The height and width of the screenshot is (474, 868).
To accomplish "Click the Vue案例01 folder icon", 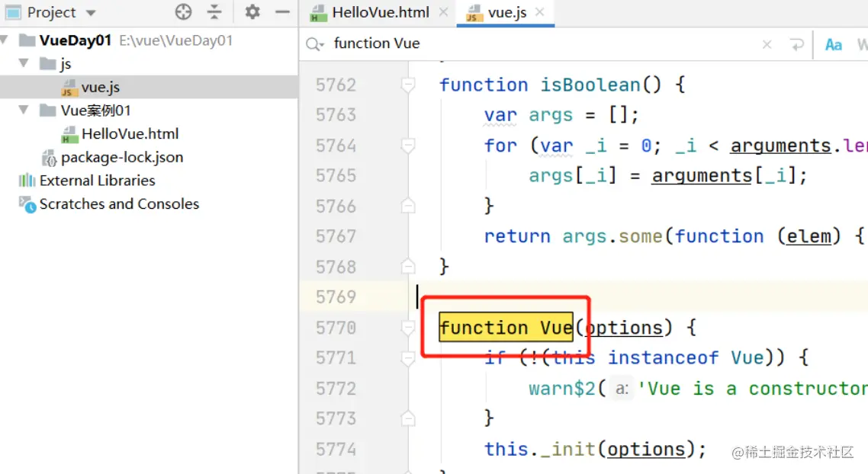I will [48, 110].
